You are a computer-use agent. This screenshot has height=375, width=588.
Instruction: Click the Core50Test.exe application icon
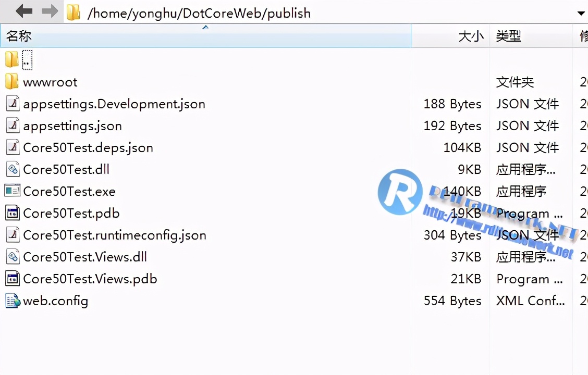tap(12, 191)
